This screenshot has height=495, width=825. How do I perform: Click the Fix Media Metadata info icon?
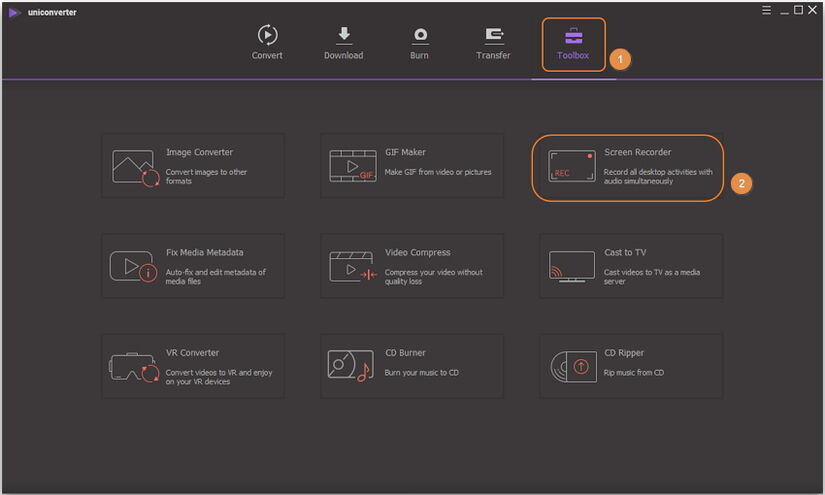click(133, 266)
